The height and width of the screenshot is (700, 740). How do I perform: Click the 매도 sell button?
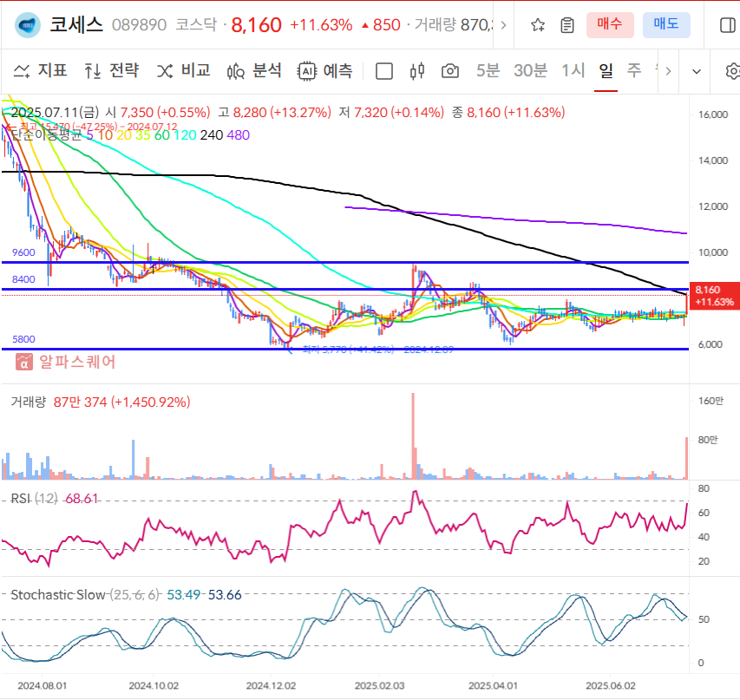[666, 25]
